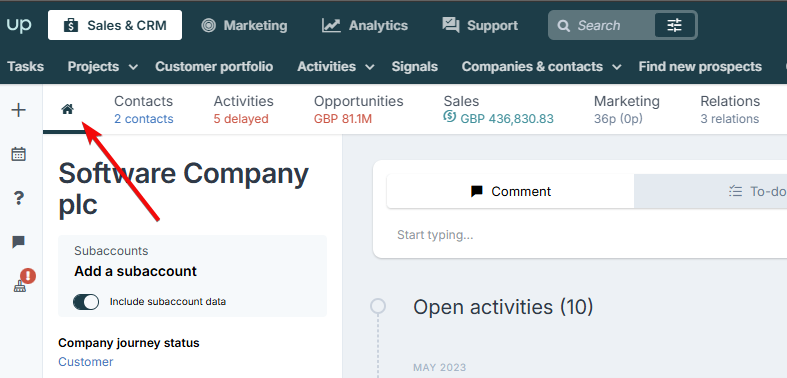Switch to Sales & CRM section
The width and height of the screenshot is (787, 378).
pyautogui.click(x=115, y=25)
